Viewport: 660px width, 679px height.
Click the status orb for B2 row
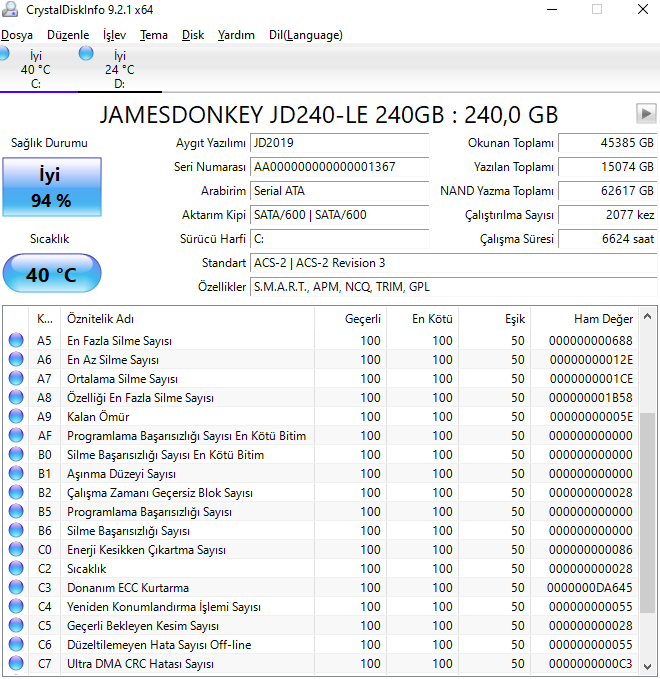tap(16, 493)
